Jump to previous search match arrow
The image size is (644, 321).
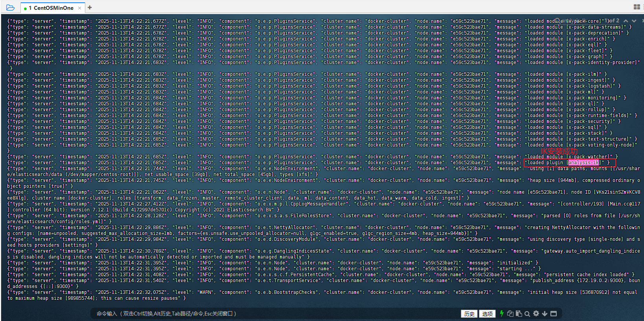[626, 21]
